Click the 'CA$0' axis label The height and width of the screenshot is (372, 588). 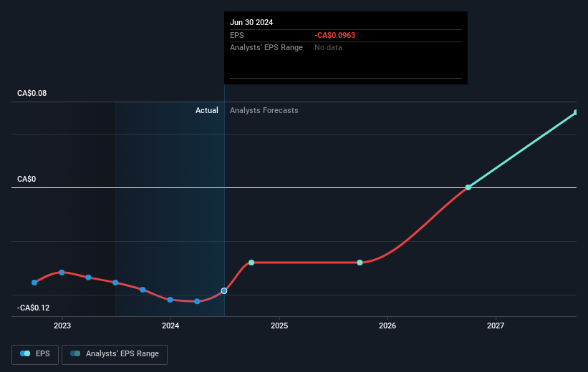click(x=26, y=179)
